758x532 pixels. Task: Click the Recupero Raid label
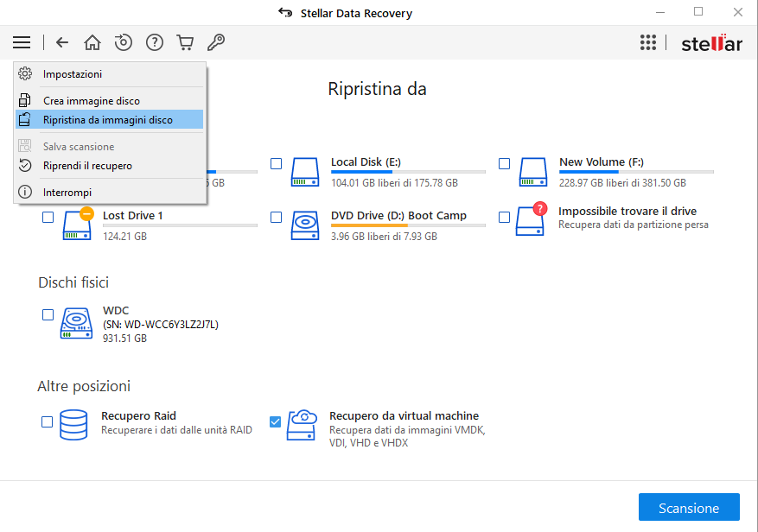(139, 415)
